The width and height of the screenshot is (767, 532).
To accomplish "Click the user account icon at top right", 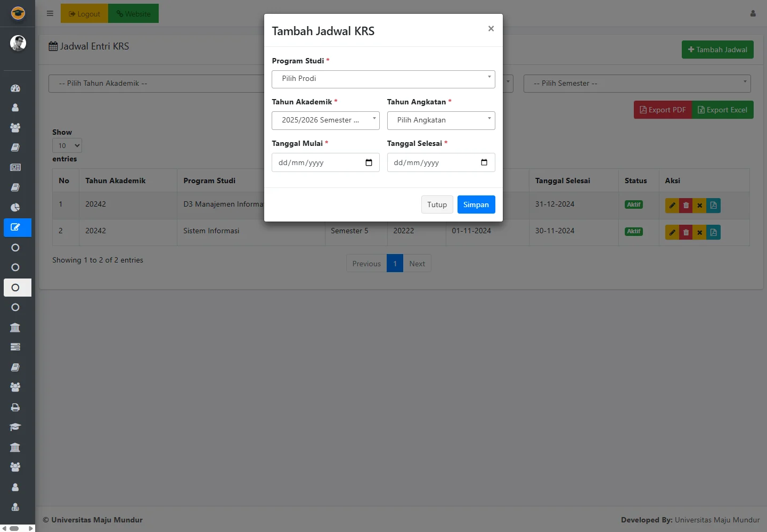I will click(753, 13).
